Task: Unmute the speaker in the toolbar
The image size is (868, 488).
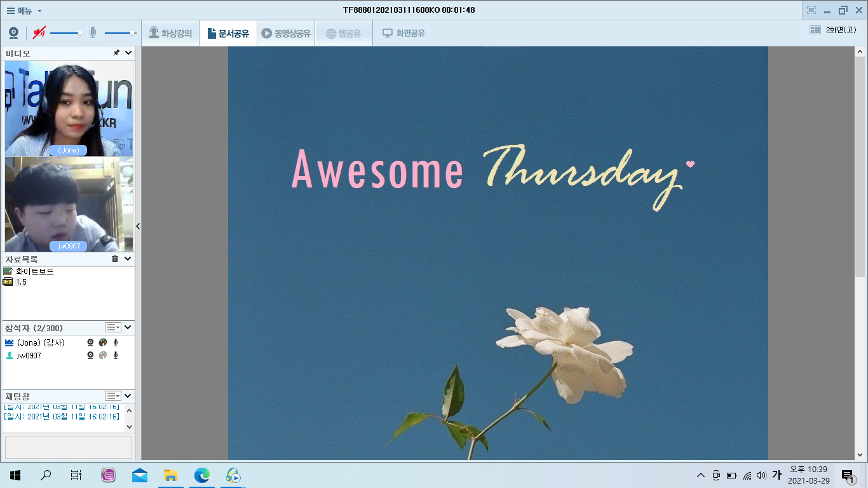Action: [39, 33]
